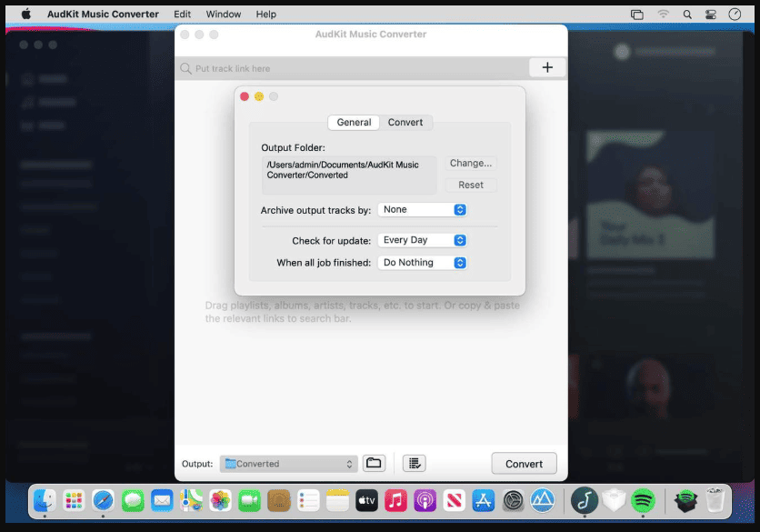Click Daily Mix thumbnail in Spotify window
The width and height of the screenshot is (760, 532).
[x=651, y=195]
